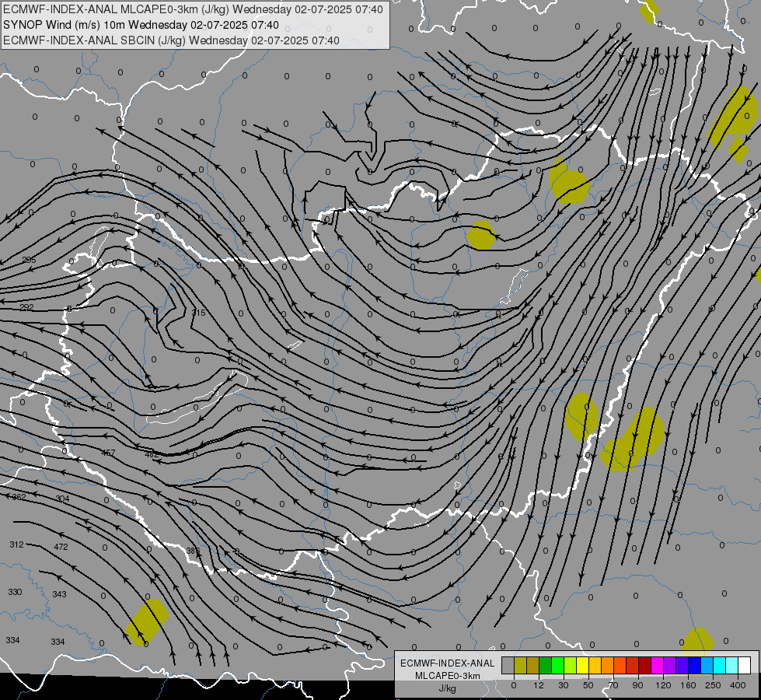Click the legend tick label 70
Viewport: 761px width, 700px height.
613,685
